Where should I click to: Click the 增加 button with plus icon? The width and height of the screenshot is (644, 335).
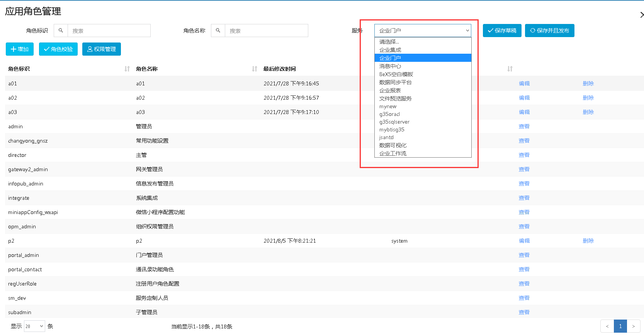click(x=20, y=49)
